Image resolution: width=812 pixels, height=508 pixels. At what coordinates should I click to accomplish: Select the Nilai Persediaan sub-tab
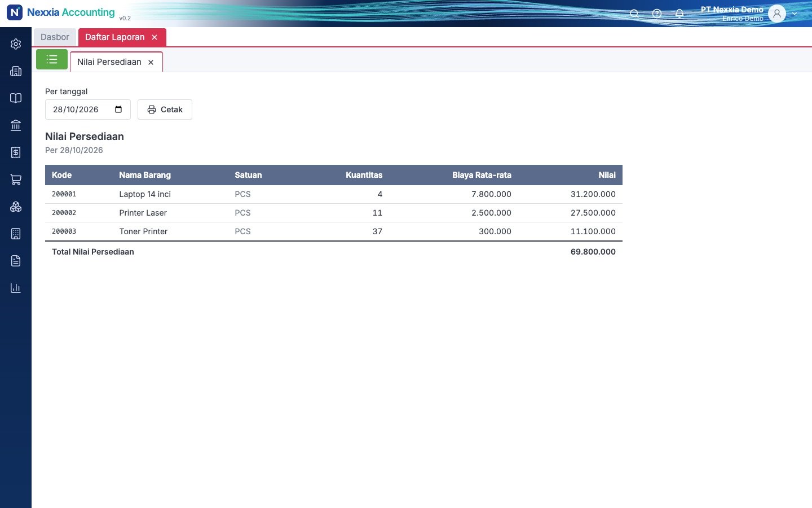[109, 62]
